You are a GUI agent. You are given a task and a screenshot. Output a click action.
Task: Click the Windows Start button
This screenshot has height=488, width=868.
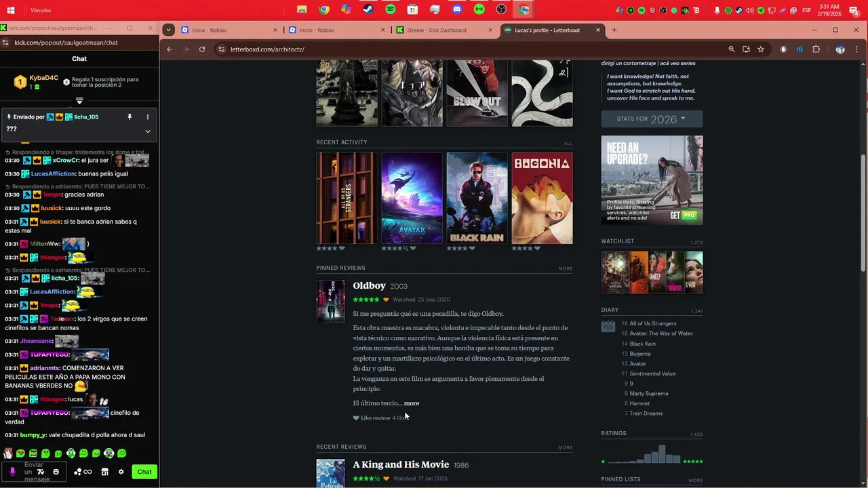(11, 10)
